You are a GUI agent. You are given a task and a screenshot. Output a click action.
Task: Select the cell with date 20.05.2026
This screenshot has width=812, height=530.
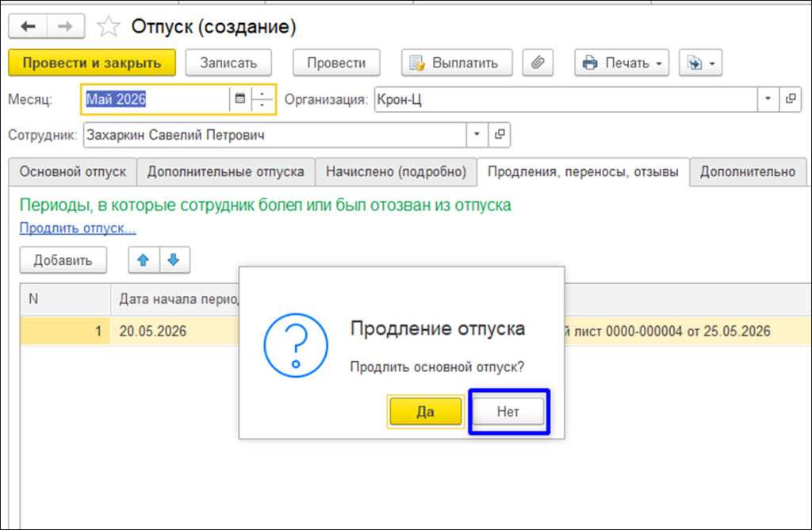pos(175,332)
